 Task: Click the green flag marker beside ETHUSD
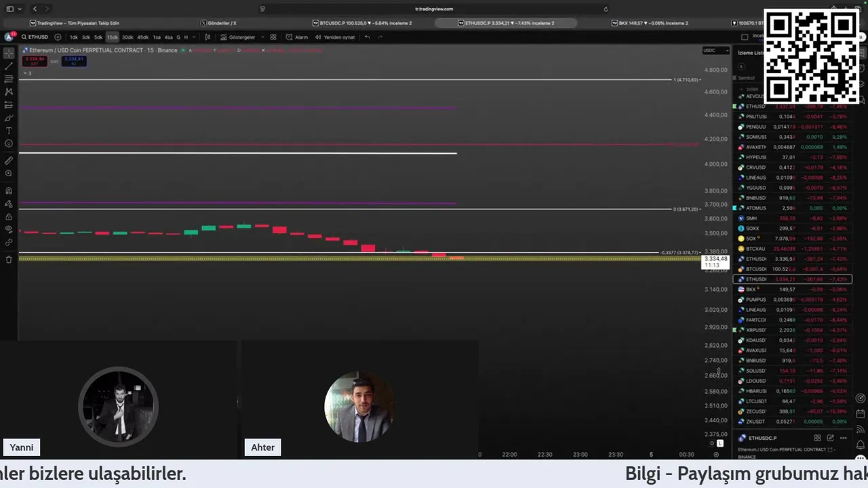tap(735, 106)
